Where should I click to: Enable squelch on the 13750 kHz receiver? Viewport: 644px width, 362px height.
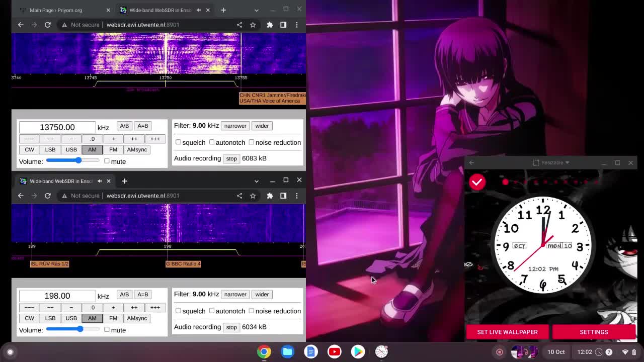point(178,142)
